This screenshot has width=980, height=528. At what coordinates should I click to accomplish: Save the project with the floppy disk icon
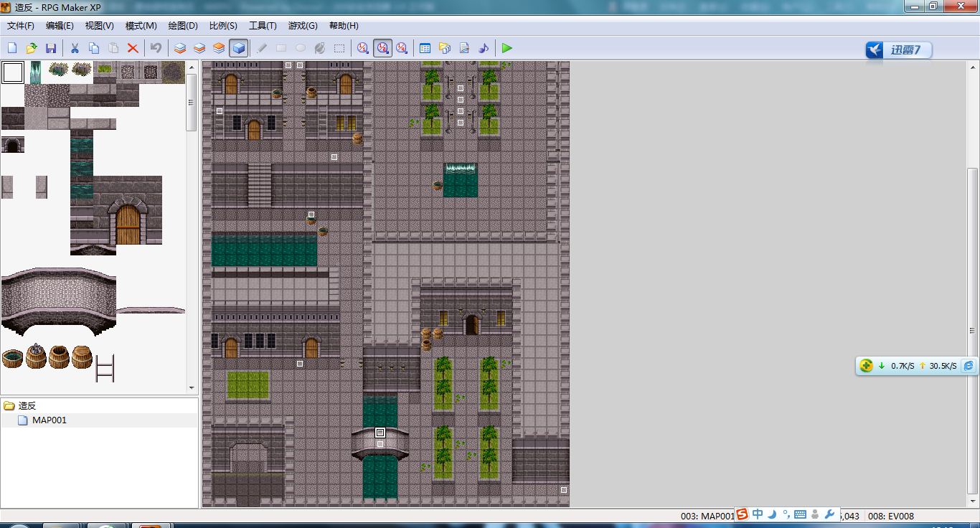[51, 48]
